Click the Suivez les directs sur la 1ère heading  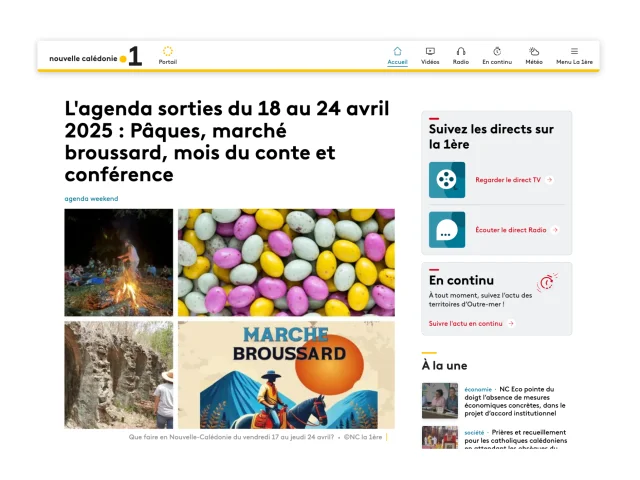[x=491, y=137]
